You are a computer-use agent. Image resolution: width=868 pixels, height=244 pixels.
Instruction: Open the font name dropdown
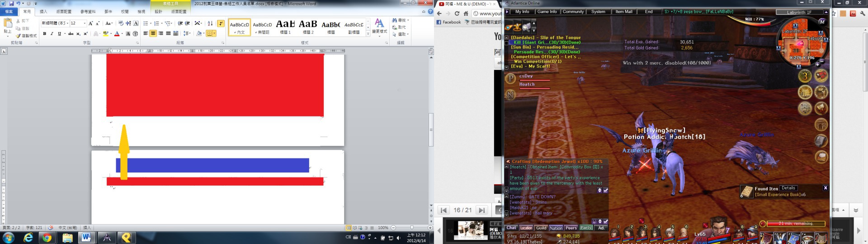[x=67, y=23]
